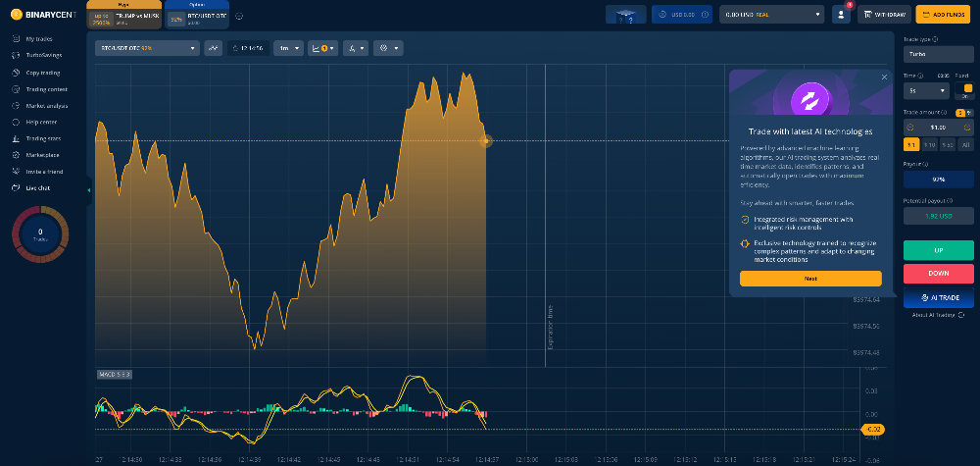Image resolution: width=980 pixels, height=466 pixels.
Task: Close the AI technologies popup
Action: (884, 77)
